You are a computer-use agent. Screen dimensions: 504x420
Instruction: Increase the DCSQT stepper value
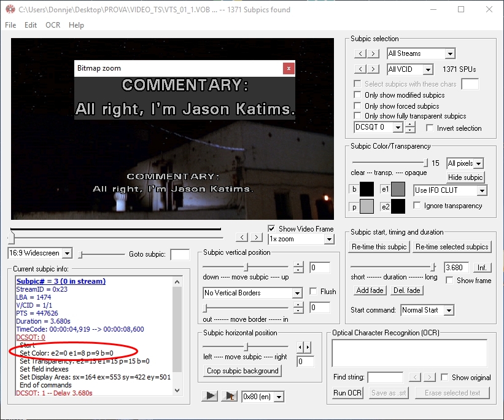(410, 125)
